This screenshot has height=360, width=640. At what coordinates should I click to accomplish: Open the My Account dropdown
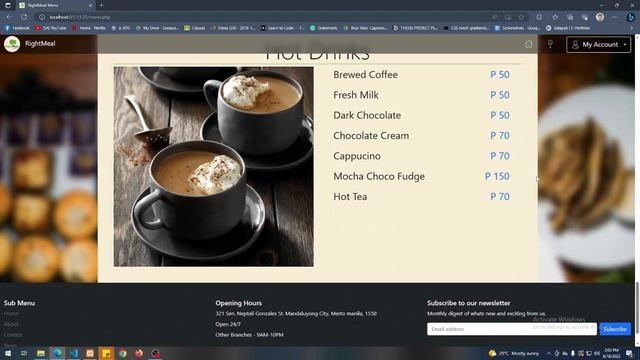point(598,44)
